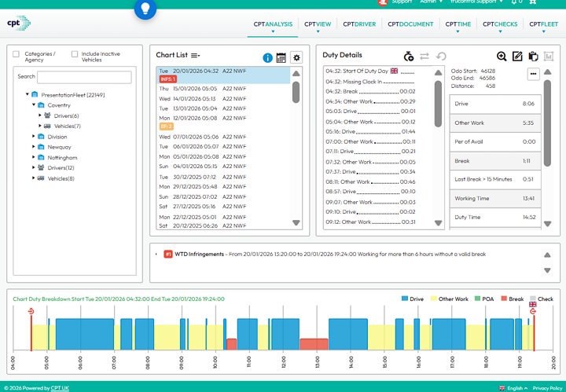Click the Coventry depot icon

[41, 105]
